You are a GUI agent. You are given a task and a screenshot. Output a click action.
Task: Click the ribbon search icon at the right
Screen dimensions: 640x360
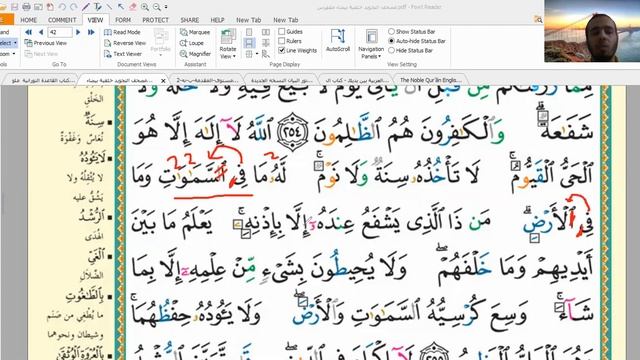coord(538,19)
